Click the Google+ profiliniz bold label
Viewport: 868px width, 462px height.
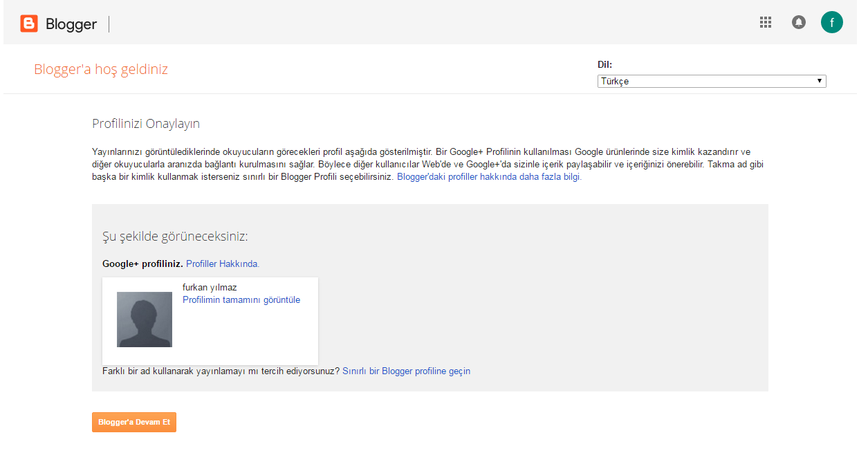(142, 264)
